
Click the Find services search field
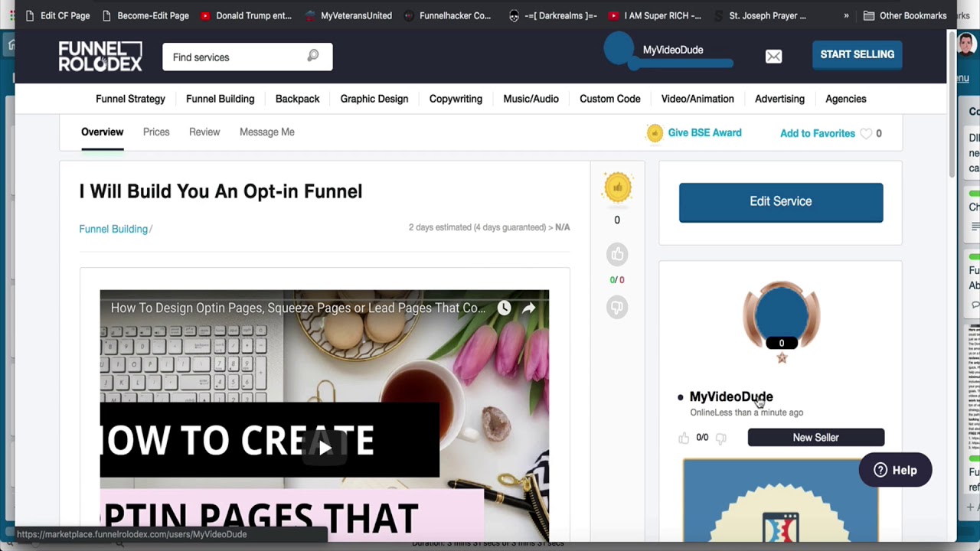pos(247,57)
